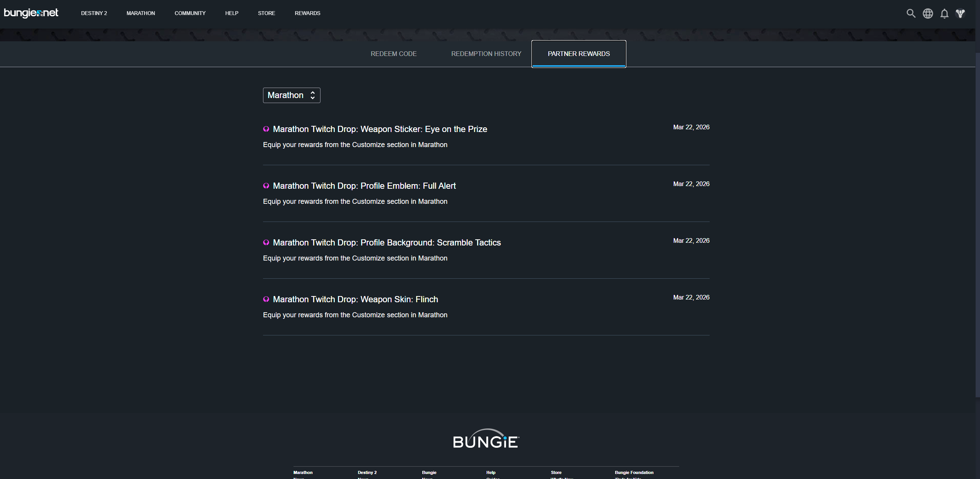The image size is (980, 479).
Task: Click the Twitch icon beside Eye on the Prize
Action: click(266, 129)
